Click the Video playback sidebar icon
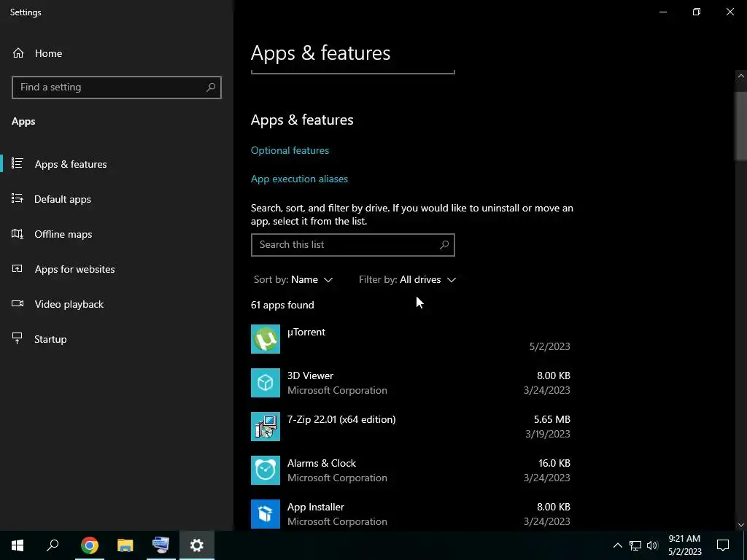Image resolution: width=747 pixels, height=560 pixels. pyautogui.click(x=18, y=304)
